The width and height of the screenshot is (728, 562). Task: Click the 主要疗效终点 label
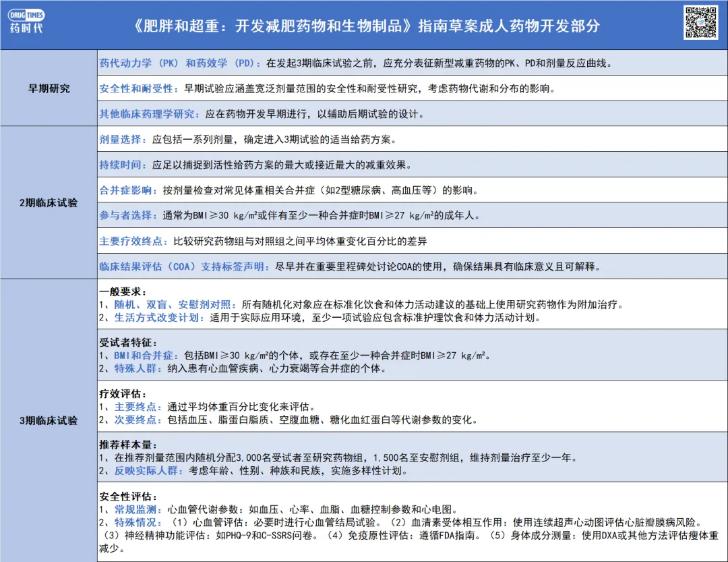pyautogui.click(x=134, y=241)
